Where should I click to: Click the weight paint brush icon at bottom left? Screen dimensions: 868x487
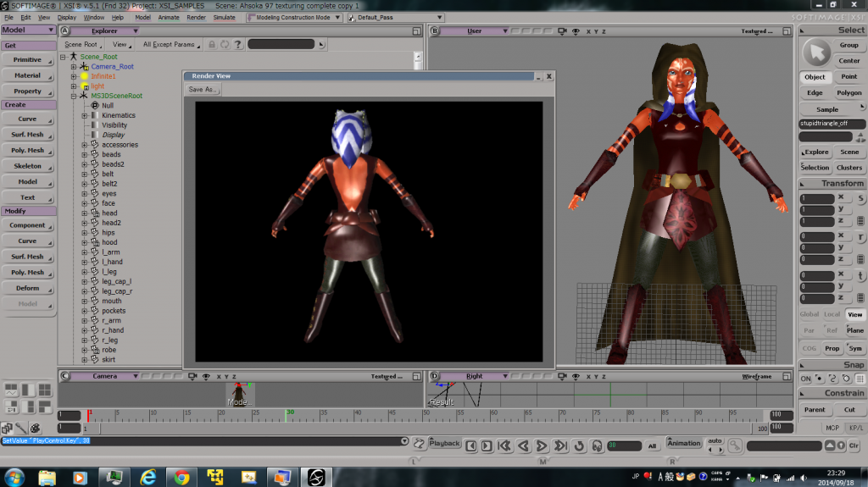click(21, 428)
